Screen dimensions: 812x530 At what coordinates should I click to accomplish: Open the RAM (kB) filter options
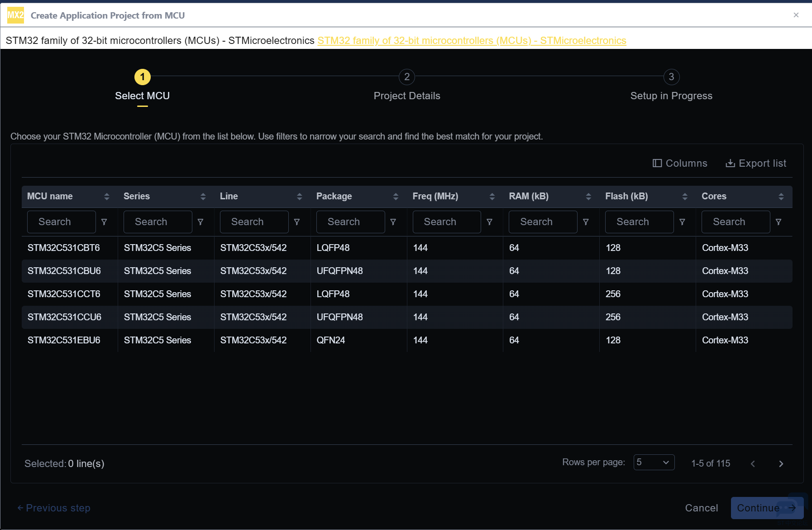586,222
